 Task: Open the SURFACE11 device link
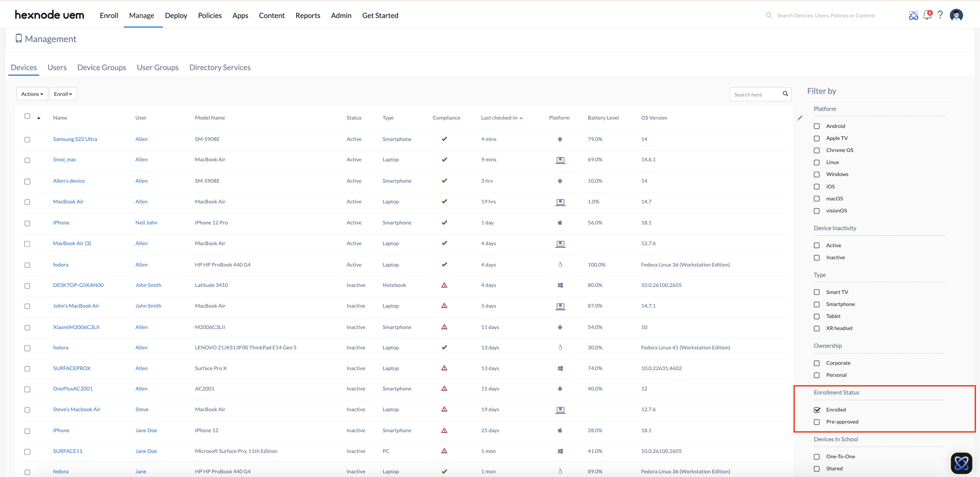pyautogui.click(x=68, y=451)
